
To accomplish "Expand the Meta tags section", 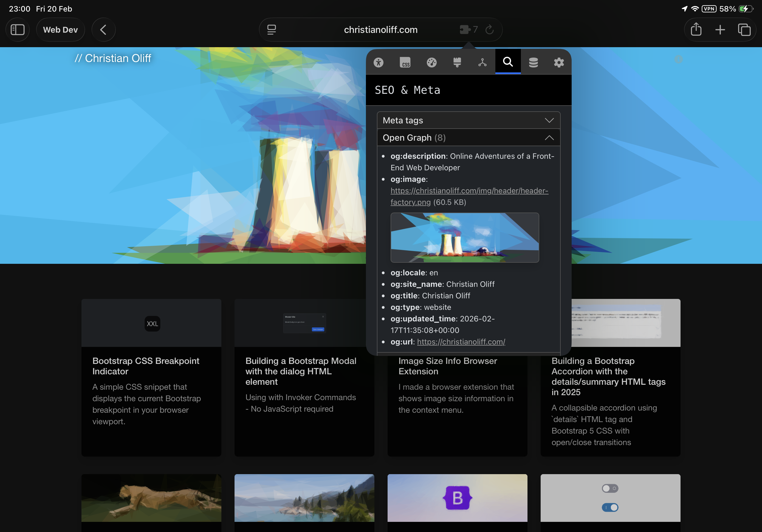I will (x=468, y=120).
